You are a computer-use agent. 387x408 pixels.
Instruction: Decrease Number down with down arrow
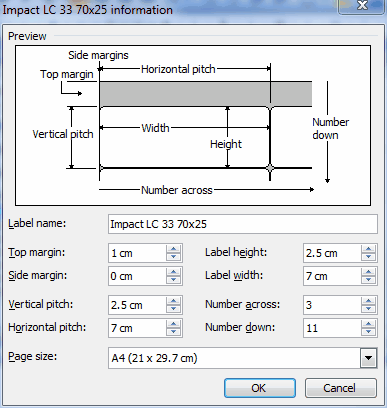coord(368,332)
